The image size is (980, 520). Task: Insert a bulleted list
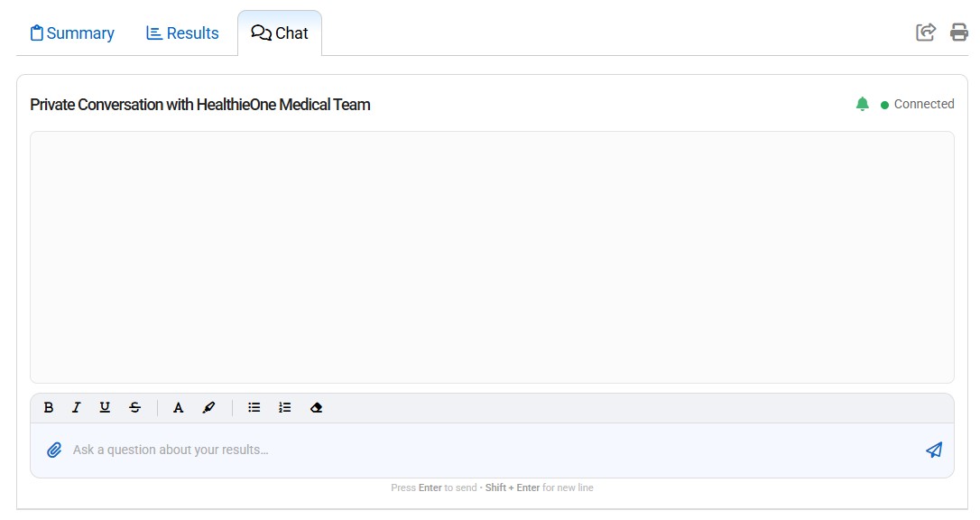[254, 408]
